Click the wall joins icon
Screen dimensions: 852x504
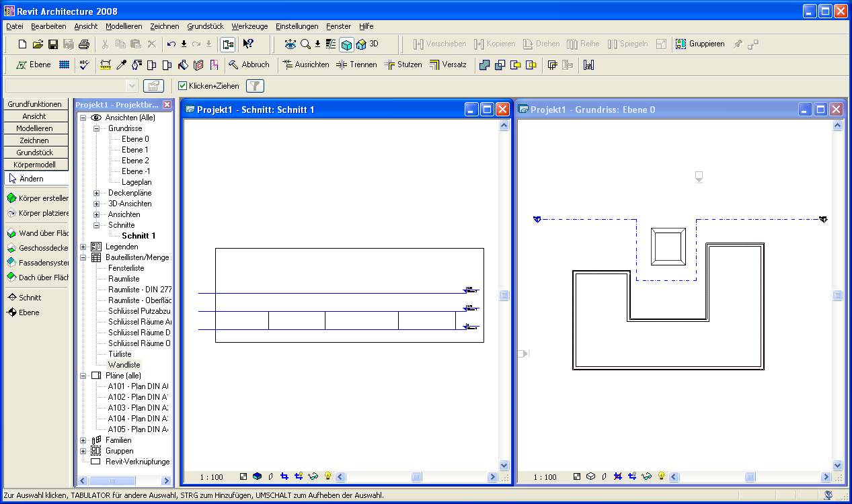pyautogui.click(x=553, y=65)
